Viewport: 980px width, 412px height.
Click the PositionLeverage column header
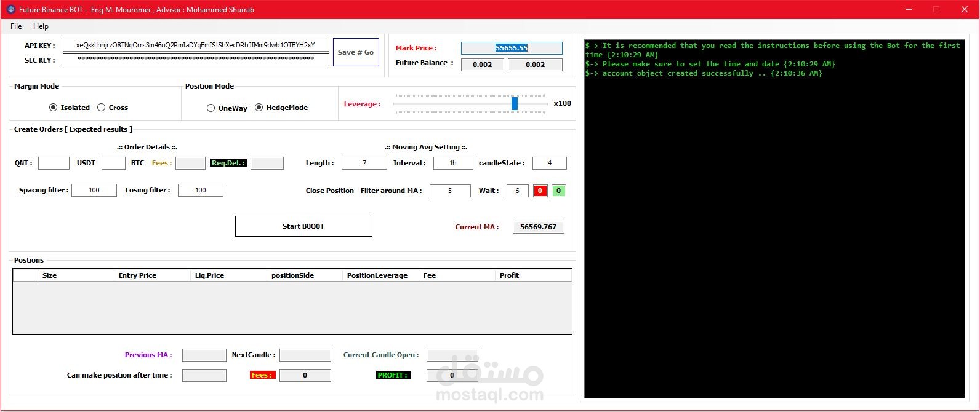tap(380, 275)
